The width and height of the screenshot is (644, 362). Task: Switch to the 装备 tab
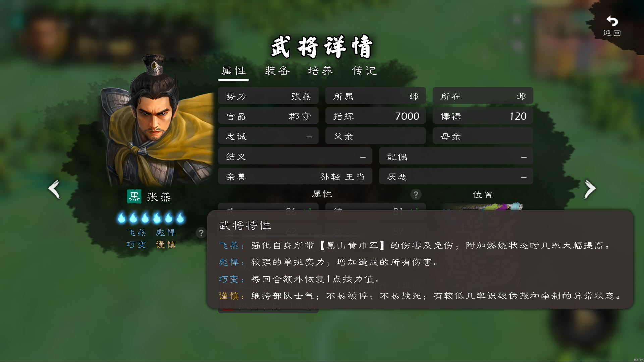(277, 71)
